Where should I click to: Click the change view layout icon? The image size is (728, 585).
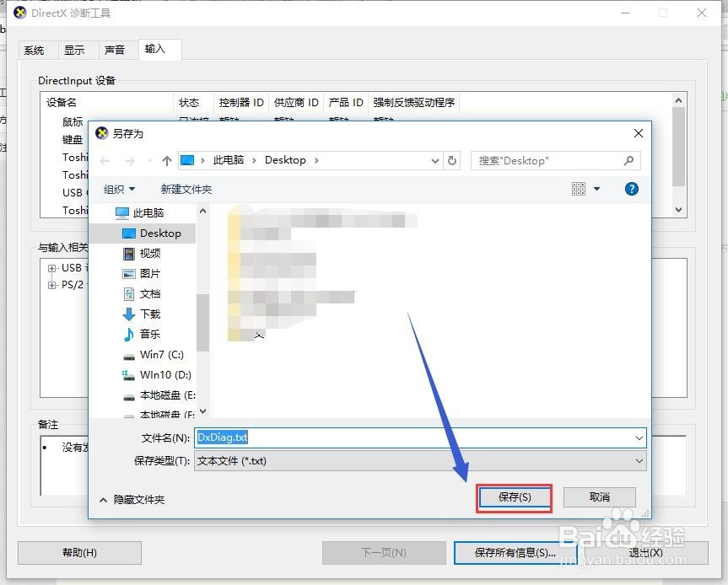click(x=579, y=189)
